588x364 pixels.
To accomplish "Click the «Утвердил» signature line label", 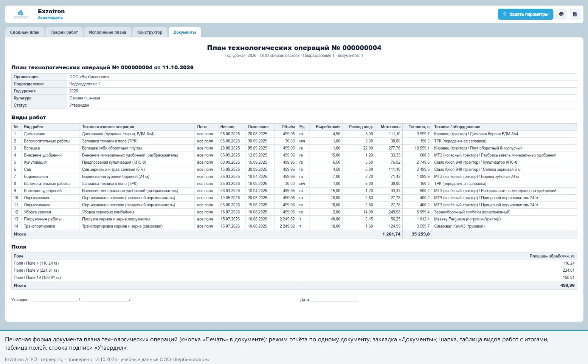I will click(20, 300).
